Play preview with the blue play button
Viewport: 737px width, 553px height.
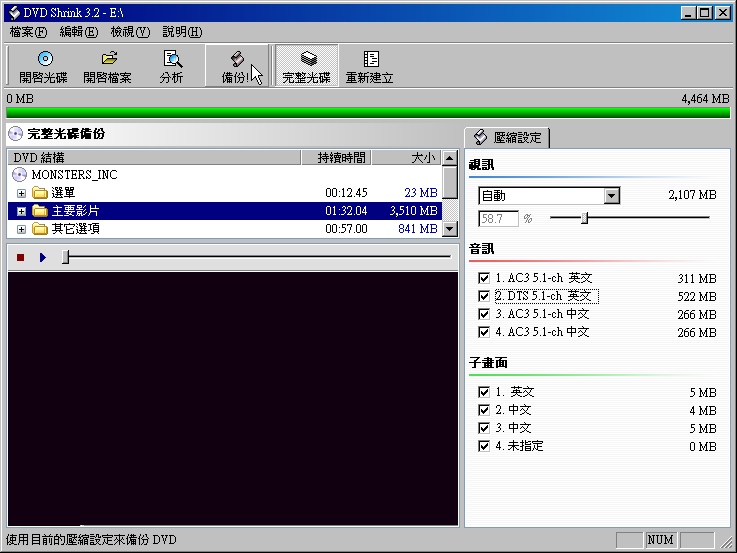[43, 257]
